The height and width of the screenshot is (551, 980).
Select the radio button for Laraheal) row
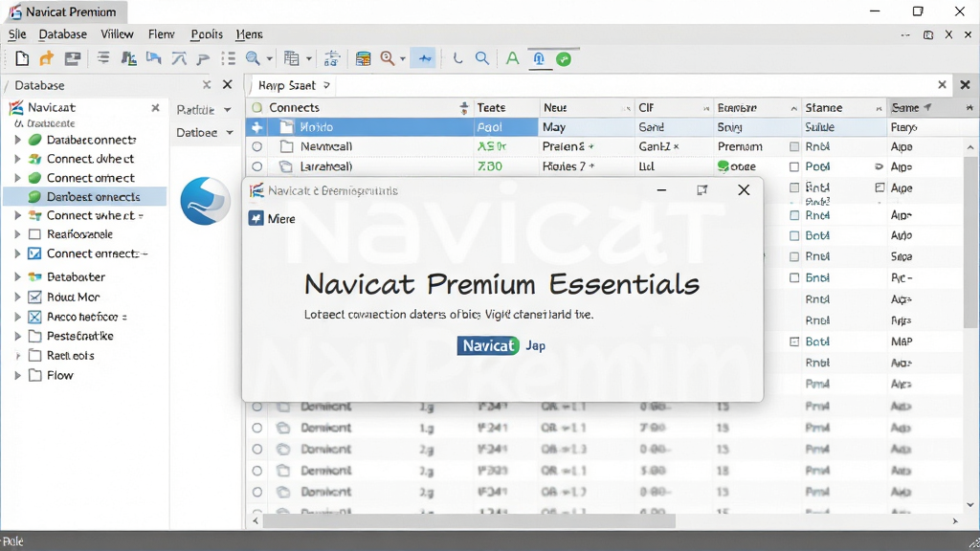tap(256, 166)
